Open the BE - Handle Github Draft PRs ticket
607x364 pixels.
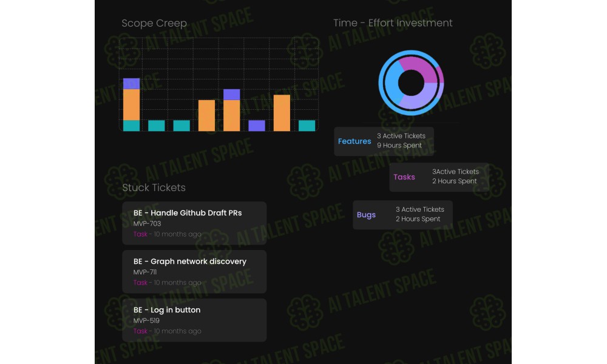coord(194,223)
